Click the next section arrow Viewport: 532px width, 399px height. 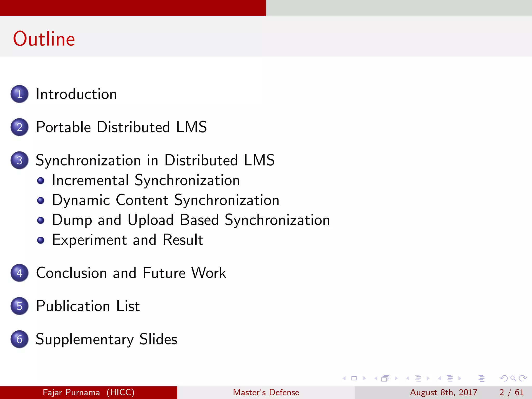[x=460, y=378]
